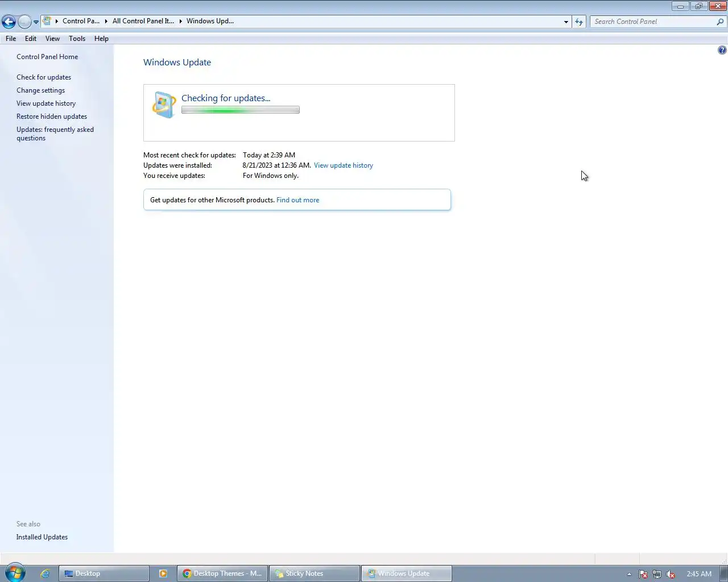The image size is (728, 582).
Task: Focus the Search Control Panel box
Action: coord(653,22)
